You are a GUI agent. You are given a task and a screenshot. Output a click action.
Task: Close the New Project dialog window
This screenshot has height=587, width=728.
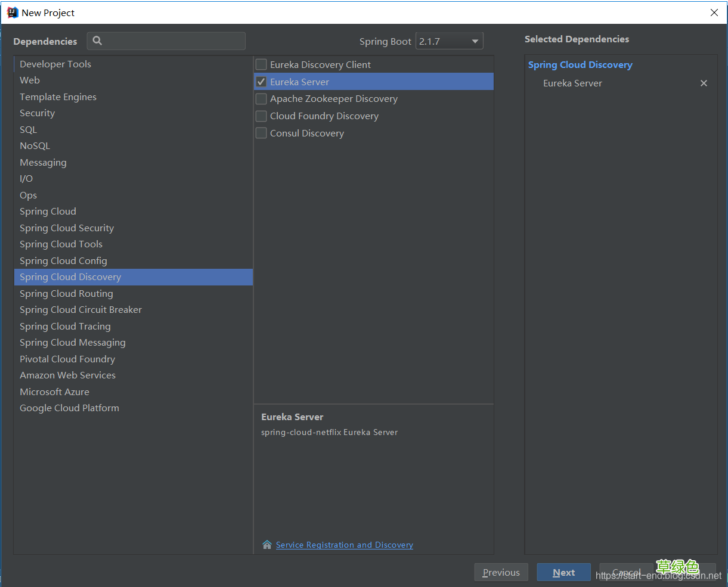pos(714,13)
